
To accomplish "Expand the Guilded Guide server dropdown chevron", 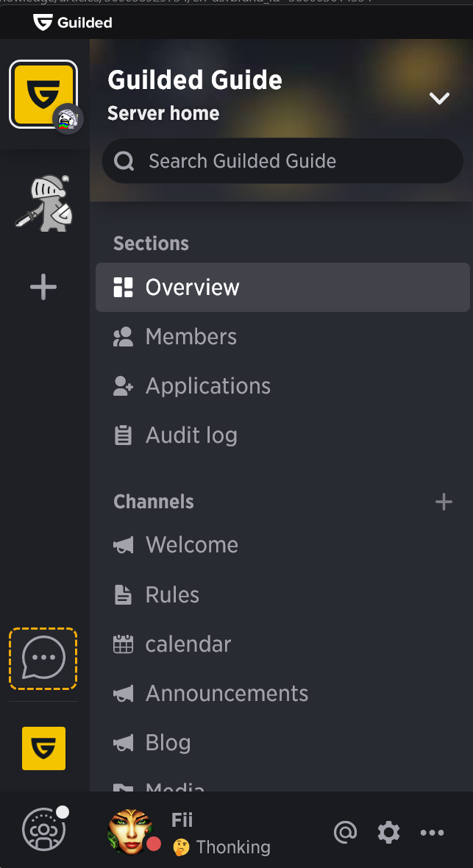I will (x=439, y=99).
